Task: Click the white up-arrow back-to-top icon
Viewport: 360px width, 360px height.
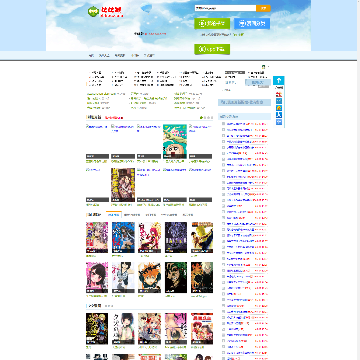Action: (279, 81)
